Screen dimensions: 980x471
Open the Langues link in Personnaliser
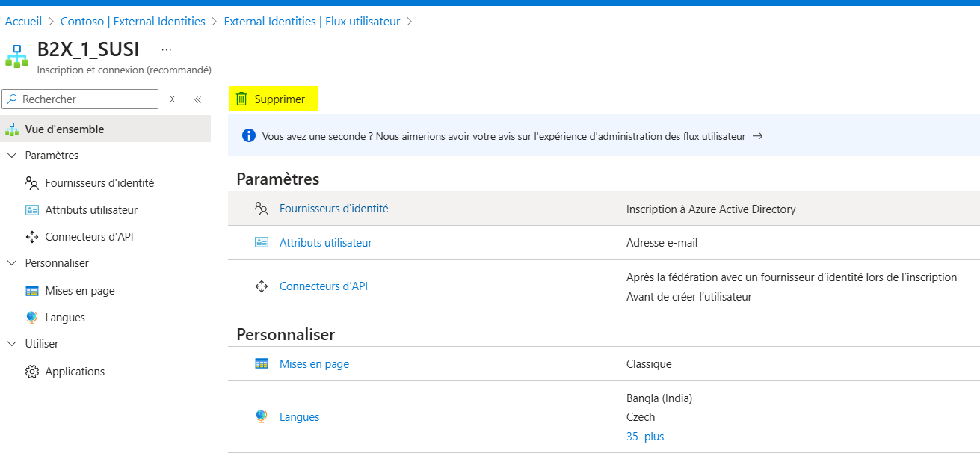click(299, 417)
